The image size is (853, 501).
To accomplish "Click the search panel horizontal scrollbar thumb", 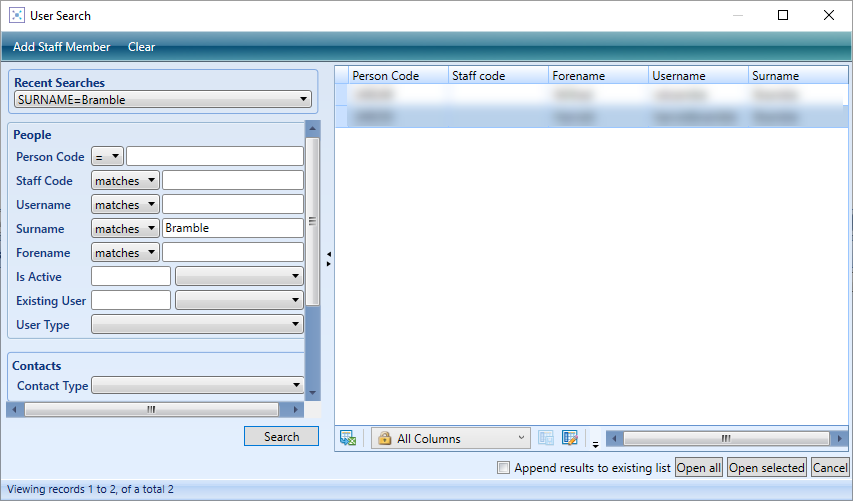I will tap(151, 409).
